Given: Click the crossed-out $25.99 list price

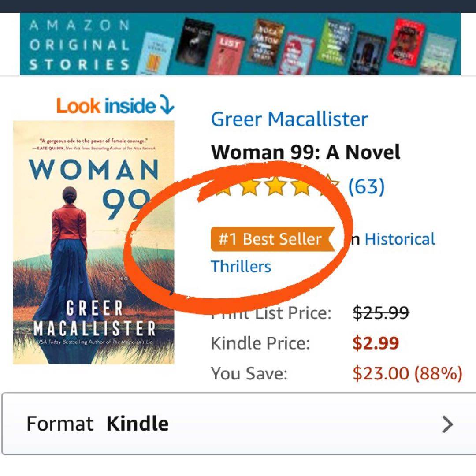Looking at the screenshot, I should pos(381,313).
